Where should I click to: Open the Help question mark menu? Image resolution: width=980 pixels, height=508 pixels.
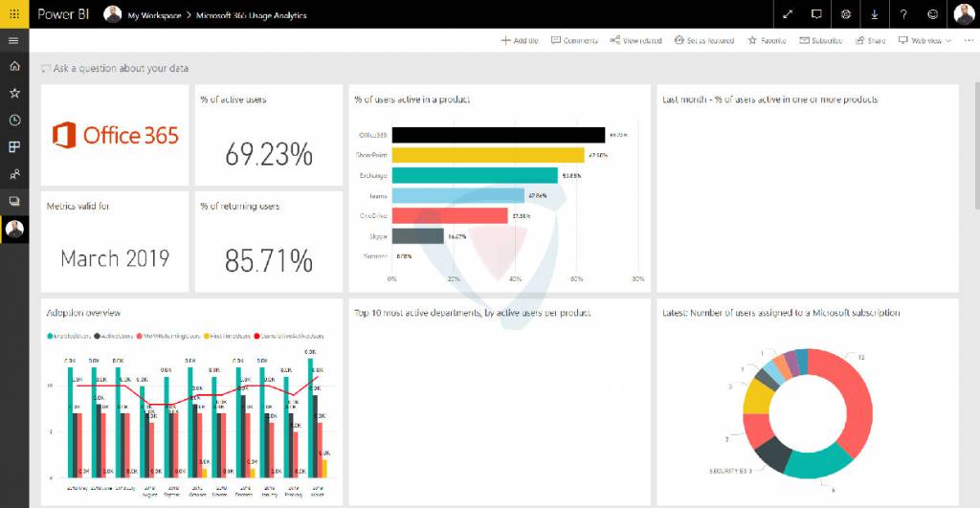tap(903, 14)
